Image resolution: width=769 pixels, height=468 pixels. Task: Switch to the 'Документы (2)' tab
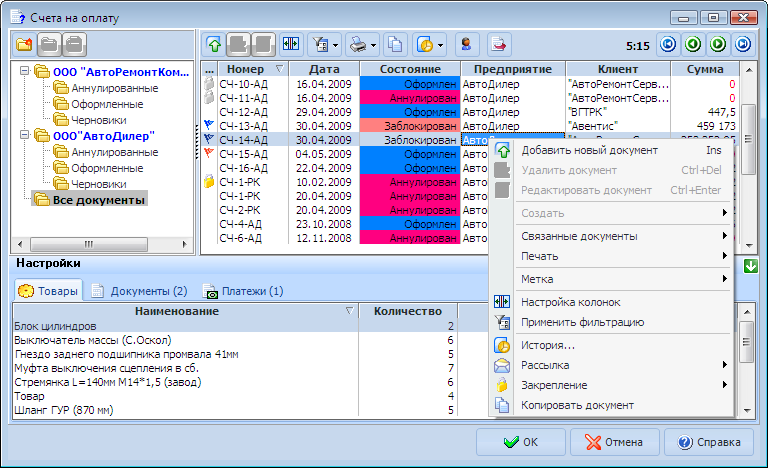139,291
